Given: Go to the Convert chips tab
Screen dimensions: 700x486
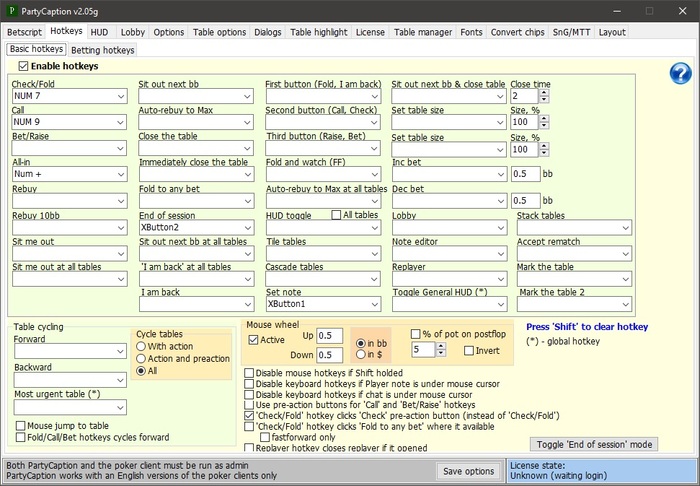Looking at the screenshot, I should [517, 32].
